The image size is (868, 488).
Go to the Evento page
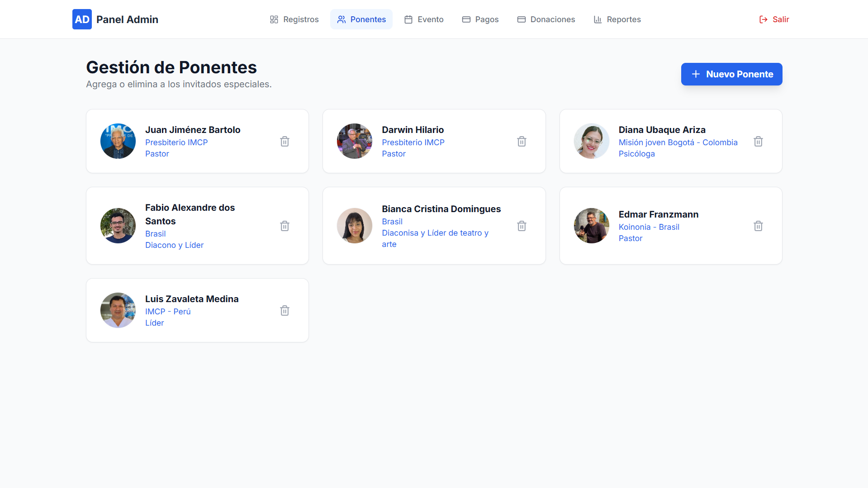tap(424, 19)
